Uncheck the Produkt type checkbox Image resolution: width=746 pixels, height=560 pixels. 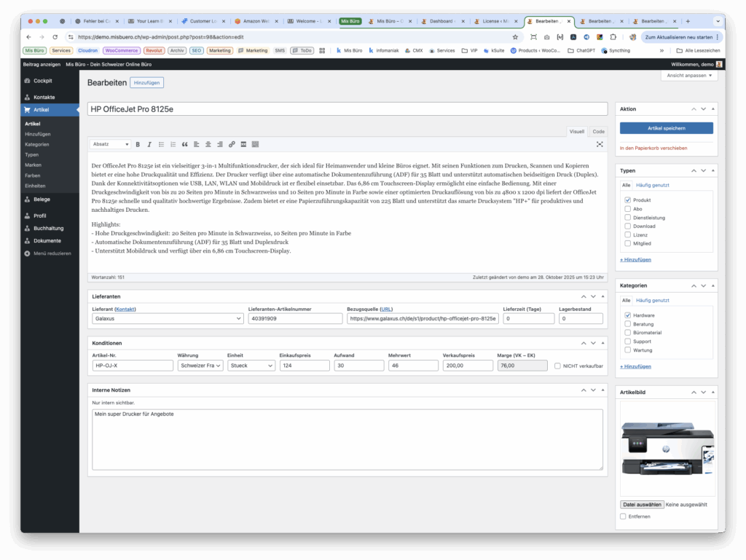tap(628, 200)
